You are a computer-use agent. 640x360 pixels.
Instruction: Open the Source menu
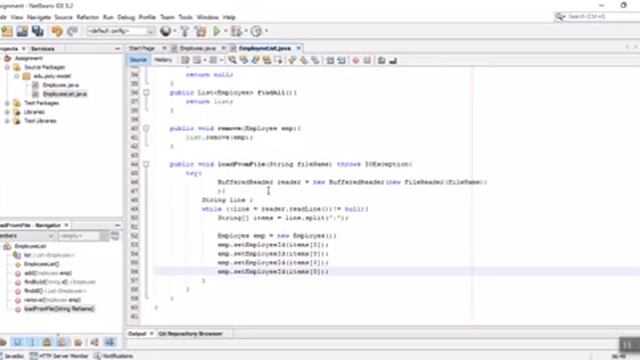(63, 17)
